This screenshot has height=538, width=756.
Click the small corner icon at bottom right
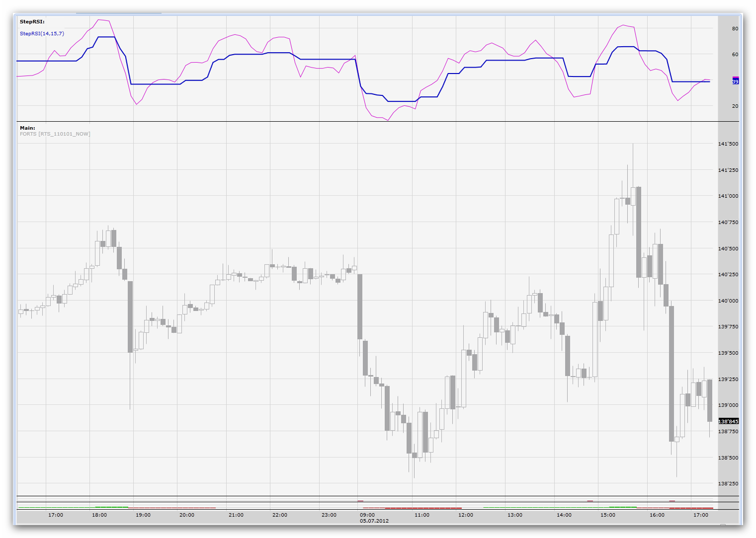tap(723, 525)
